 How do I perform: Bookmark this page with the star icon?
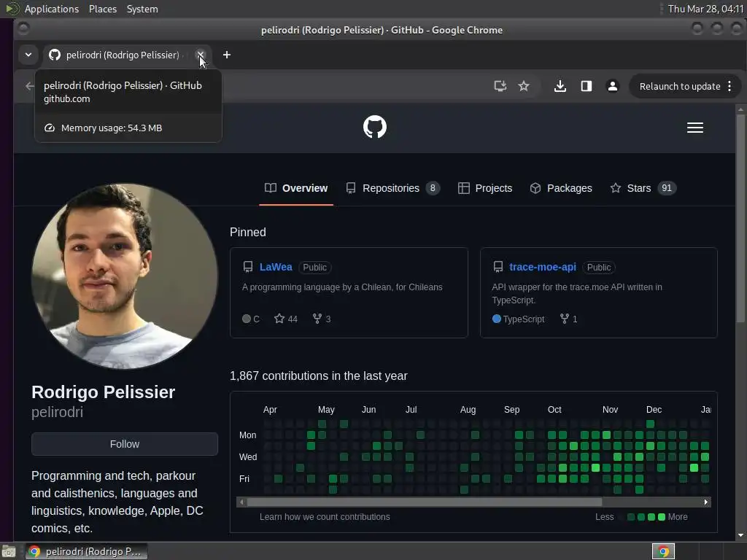click(524, 86)
